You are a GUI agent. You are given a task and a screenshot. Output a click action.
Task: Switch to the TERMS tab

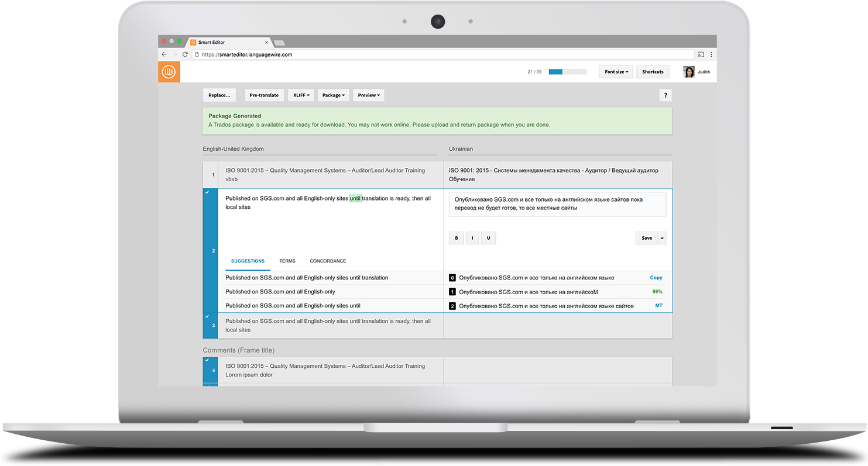(287, 261)
